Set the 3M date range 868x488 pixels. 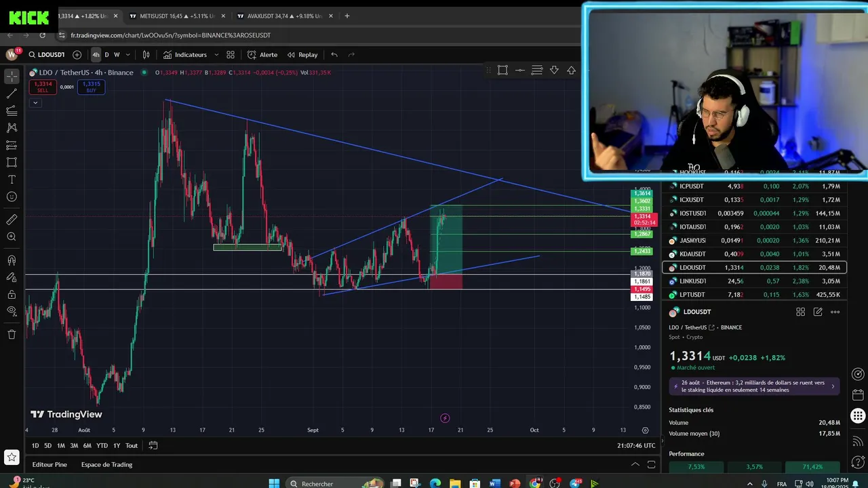tap(74, 445)
